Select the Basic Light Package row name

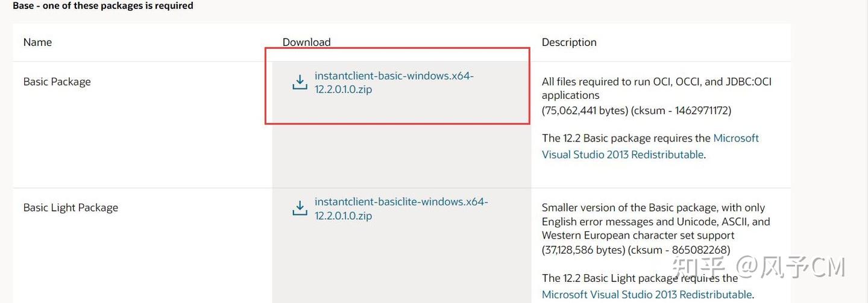point(71,207)
